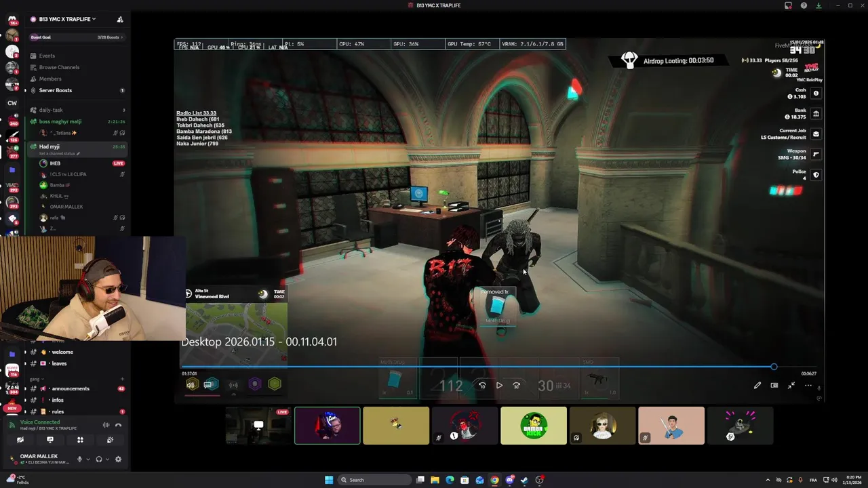
Task: Open the soundboard button
Action: pyautogui.click(x=110, y=440)
